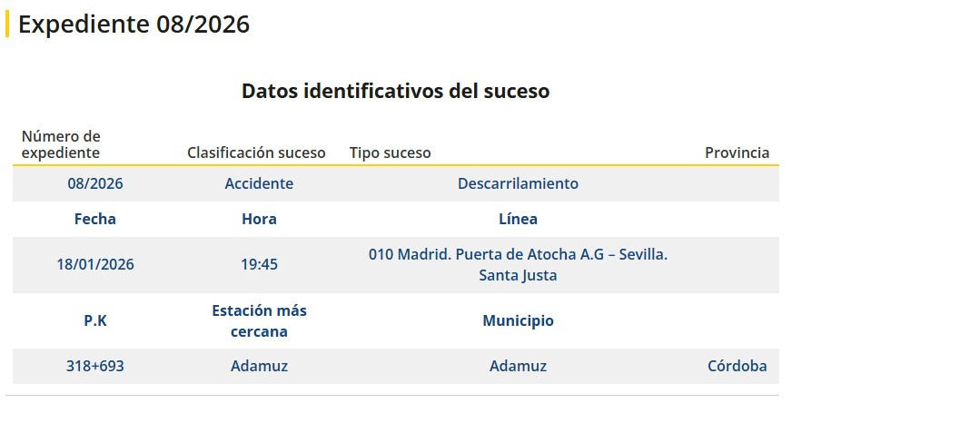Click the Expediente 08/2026 page heading
The height and width of the screenshot is (423, 980).
tap(134, 25)
